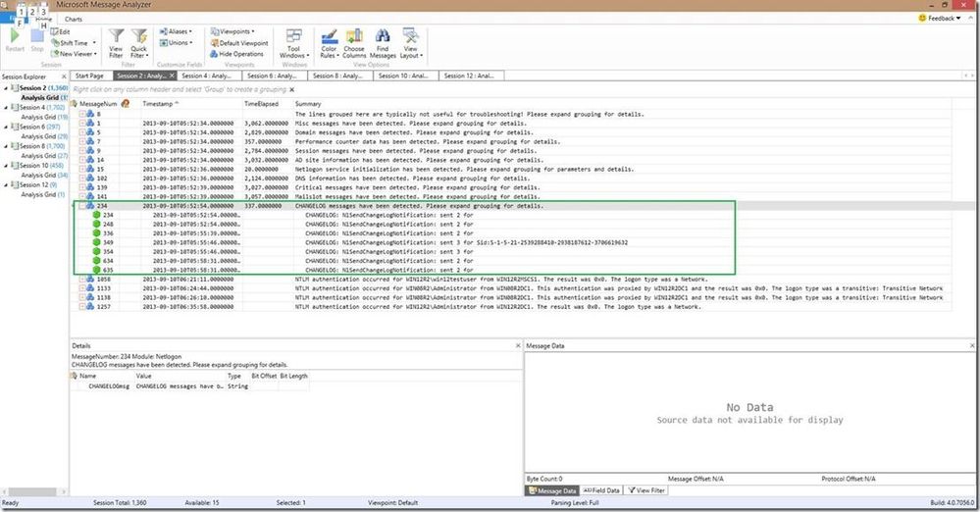This screenshot has width=980, height=512.
Task: Click the green icon for message 635
Action: (x=96, y=270)
